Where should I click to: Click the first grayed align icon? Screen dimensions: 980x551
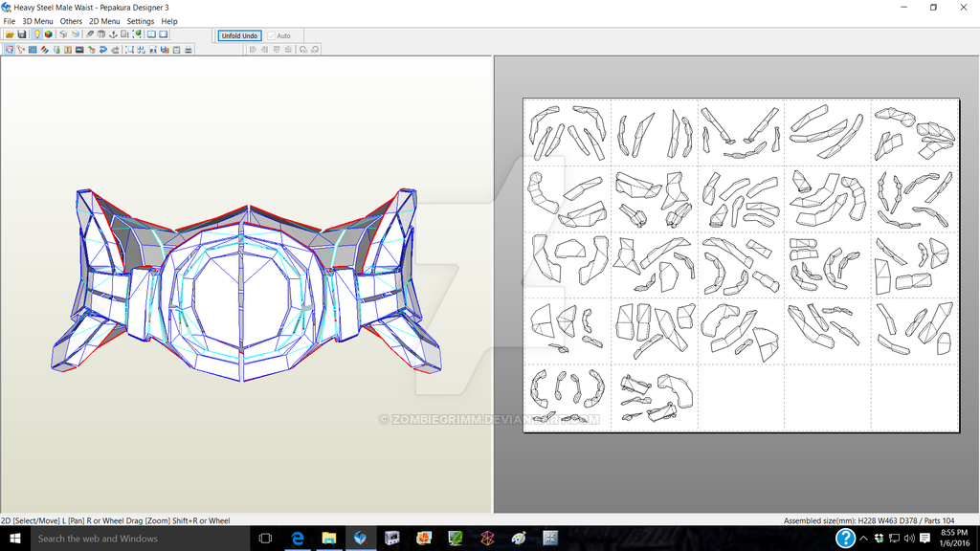coord(253,50)
